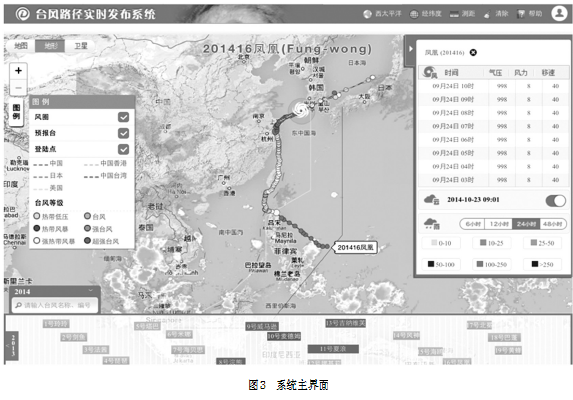Select the 48小时 rainfall button

pos(552,224)
